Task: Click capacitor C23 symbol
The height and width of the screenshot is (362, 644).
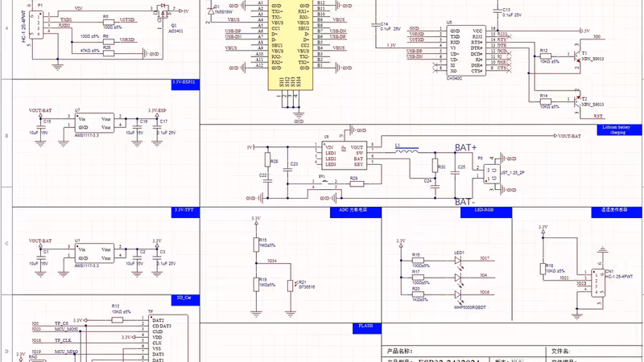Action: tap(287, 170)
